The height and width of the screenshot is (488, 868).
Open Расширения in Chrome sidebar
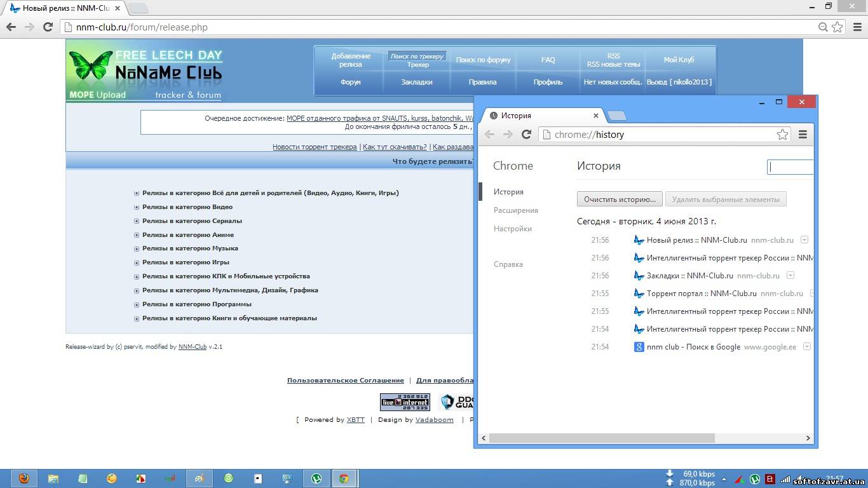pos(516,210)
